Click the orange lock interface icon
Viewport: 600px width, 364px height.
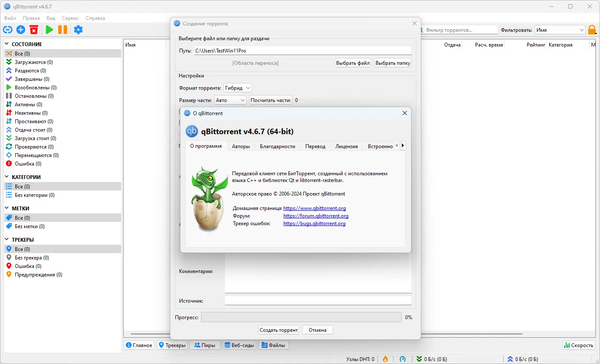(x=592, y=30)
